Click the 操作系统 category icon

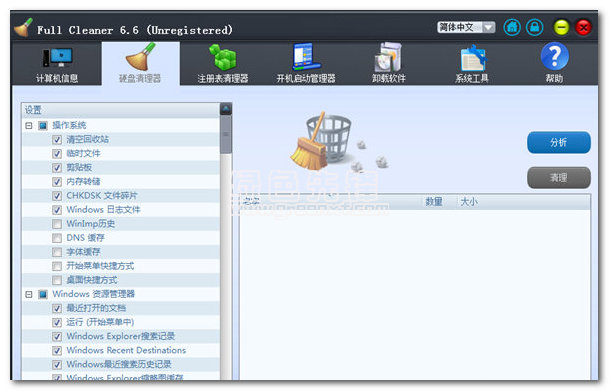[x=43, y=125]
